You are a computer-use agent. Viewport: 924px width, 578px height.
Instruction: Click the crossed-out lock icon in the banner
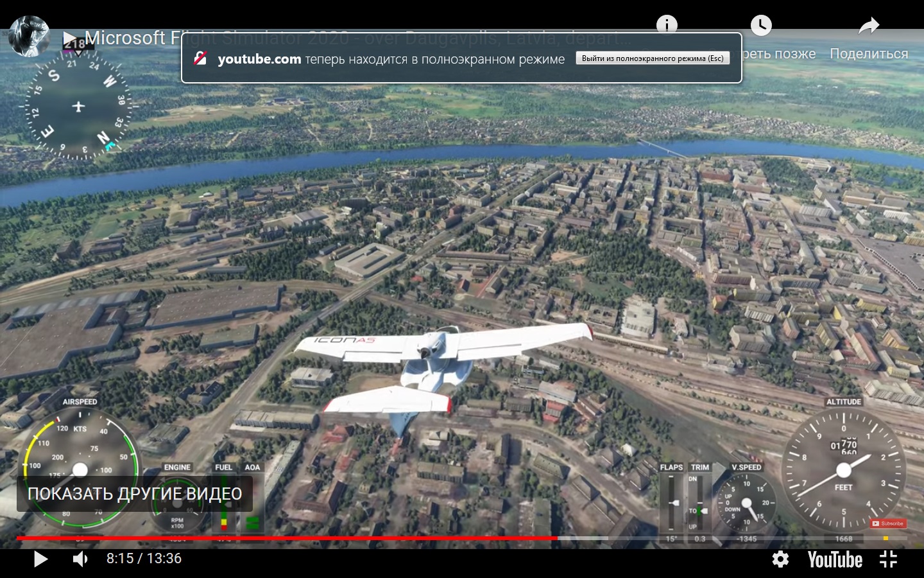click(200, 58)
